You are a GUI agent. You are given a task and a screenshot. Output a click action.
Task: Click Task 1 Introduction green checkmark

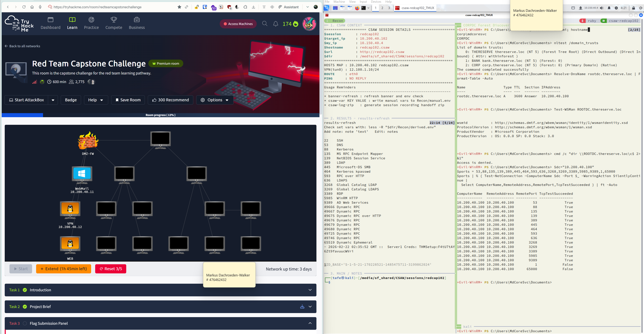tap(25, 290)
